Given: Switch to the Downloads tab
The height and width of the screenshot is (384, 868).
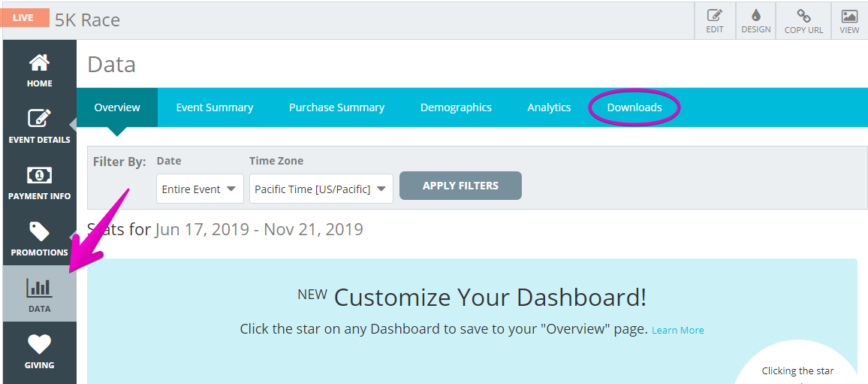Looking at the screenshot, I should pos(634,107).
